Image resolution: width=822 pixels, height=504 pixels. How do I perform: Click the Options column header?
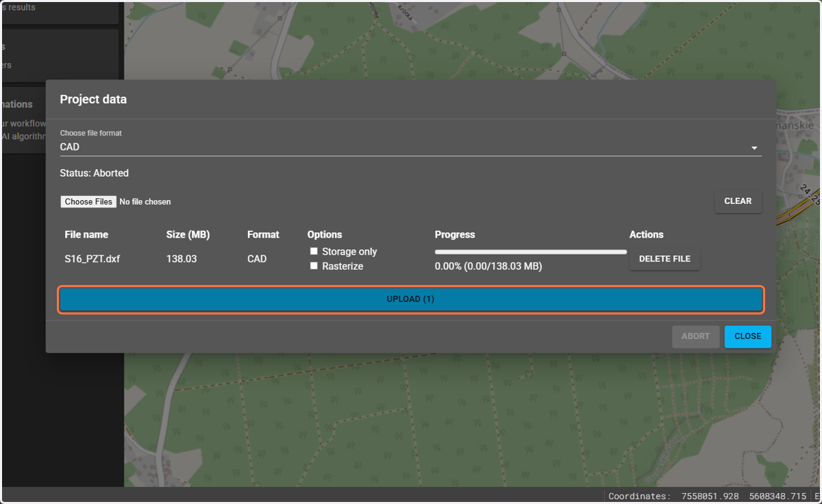coord(325,234)
